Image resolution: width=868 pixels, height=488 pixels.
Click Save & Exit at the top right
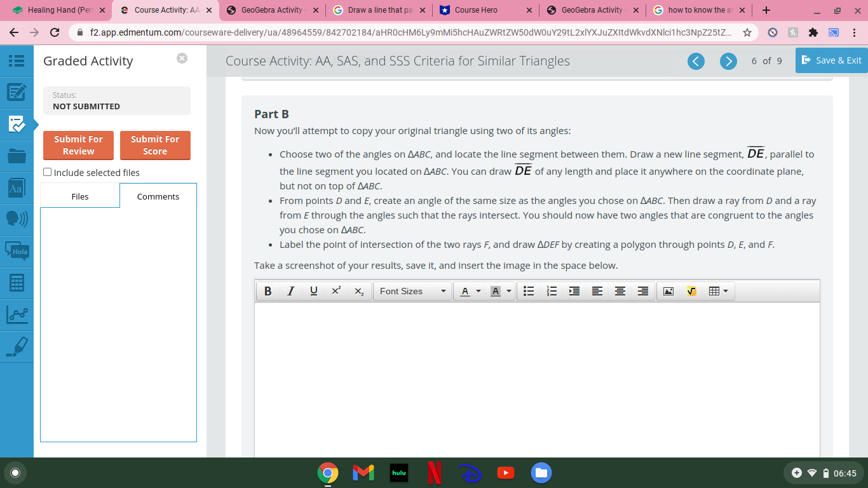coord(831,60)
